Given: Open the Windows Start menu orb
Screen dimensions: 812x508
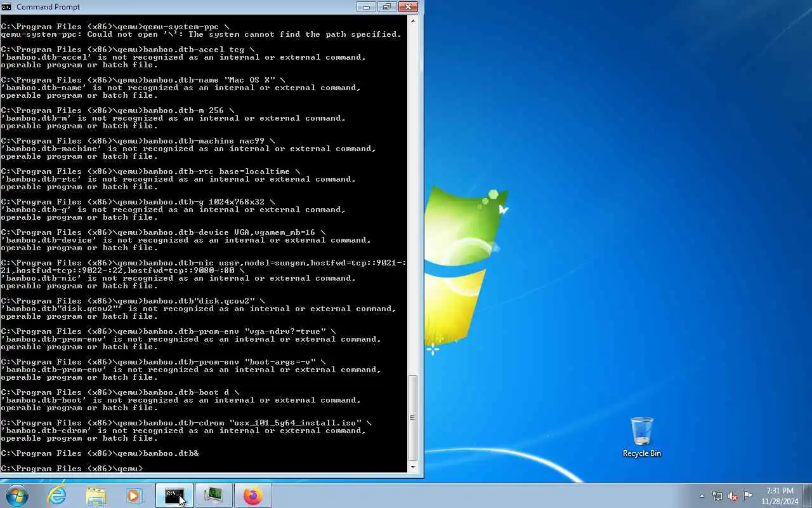Looking at the screenshot, I should coord(16,495).
